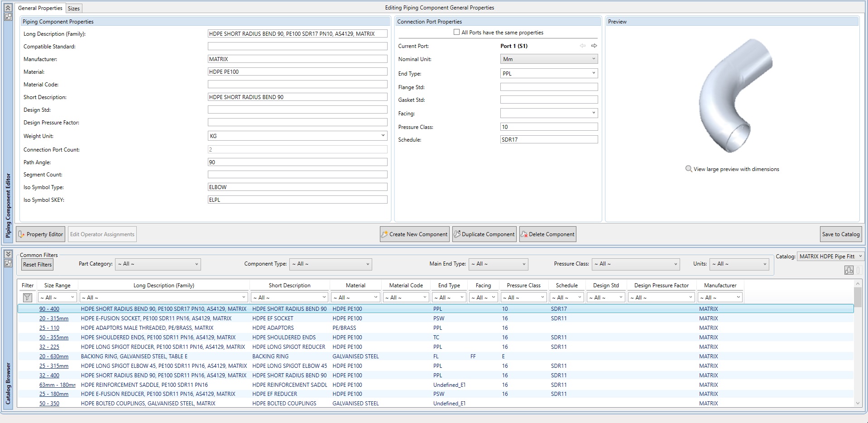Expand the Weight Unit dropdown
The image size is (868, 423).
click(x=383, y=136)
